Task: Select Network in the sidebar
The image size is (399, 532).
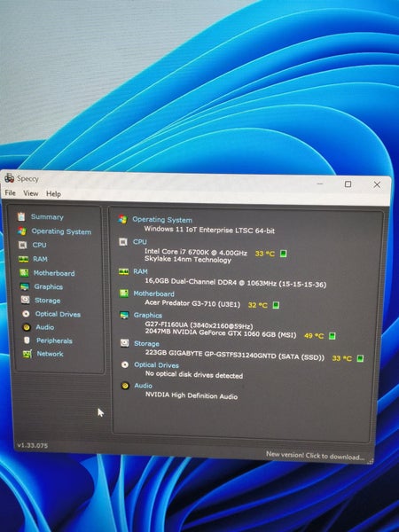Action: pyautogui.click(x=51, y=354)
